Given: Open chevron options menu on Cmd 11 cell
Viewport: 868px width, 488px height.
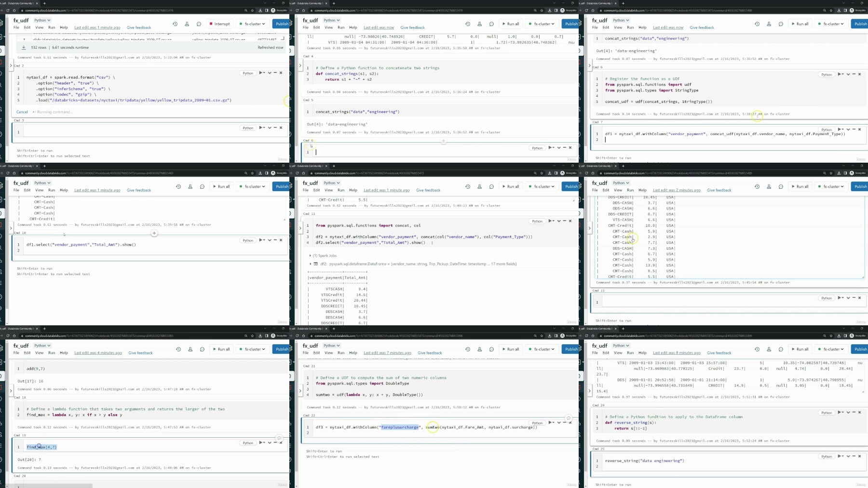Looking at the screenshot, I should pyautogui.click(x=559, y=221).
